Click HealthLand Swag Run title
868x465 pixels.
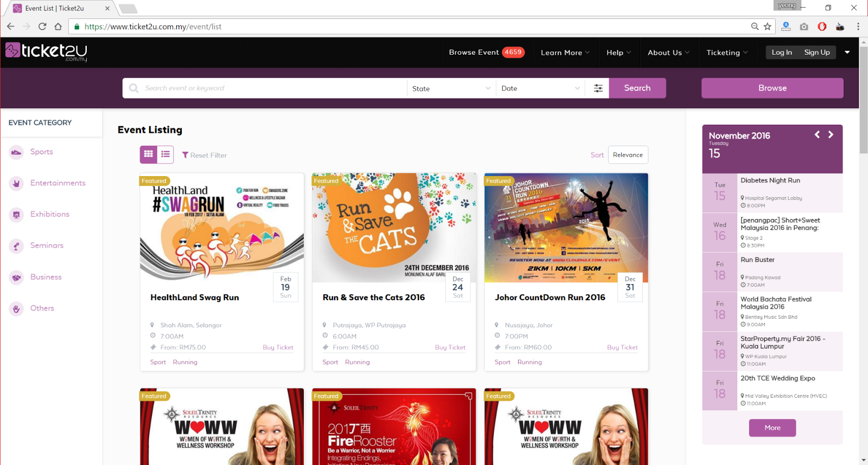pyautogui.click(x=195, y=298)
